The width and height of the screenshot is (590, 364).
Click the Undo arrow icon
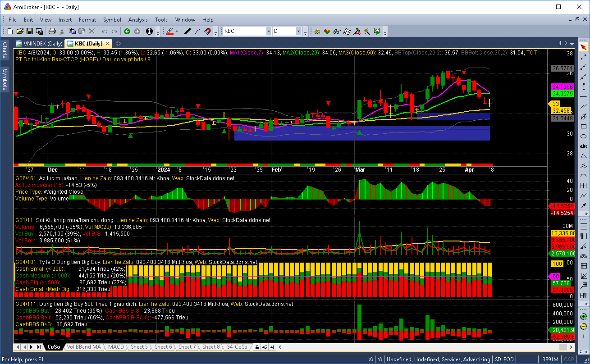coord(105,31)
